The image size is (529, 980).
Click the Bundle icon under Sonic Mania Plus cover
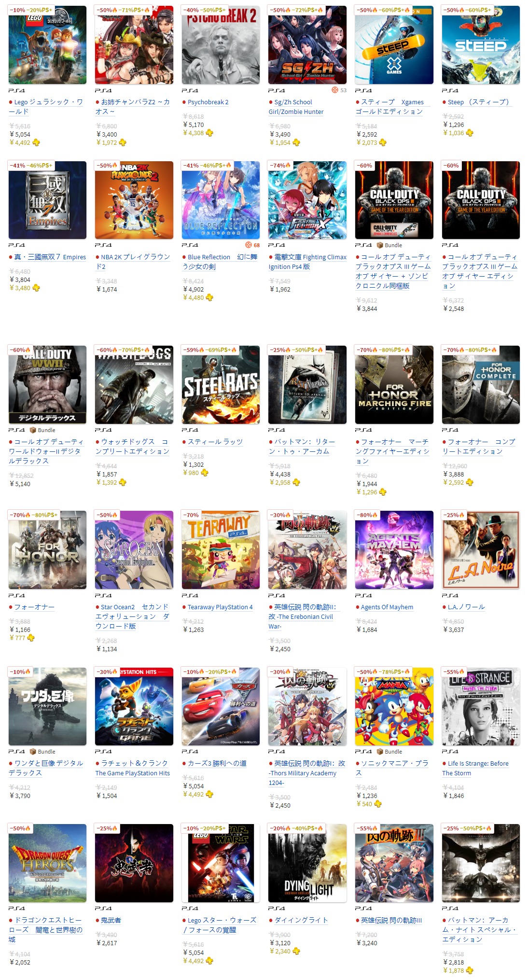pos(380,752)
